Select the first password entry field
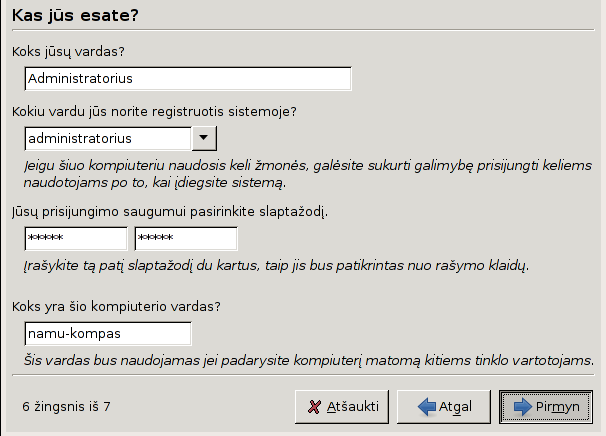 (76, 238)
